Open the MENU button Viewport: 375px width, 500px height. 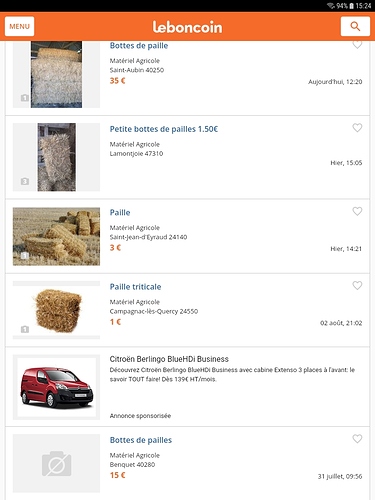[x=19, y=26]
